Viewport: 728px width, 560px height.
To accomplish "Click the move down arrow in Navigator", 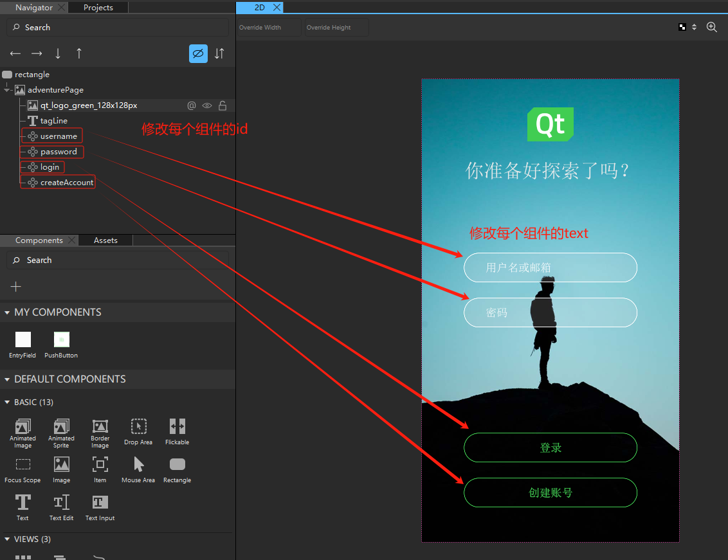I will 58,54.
